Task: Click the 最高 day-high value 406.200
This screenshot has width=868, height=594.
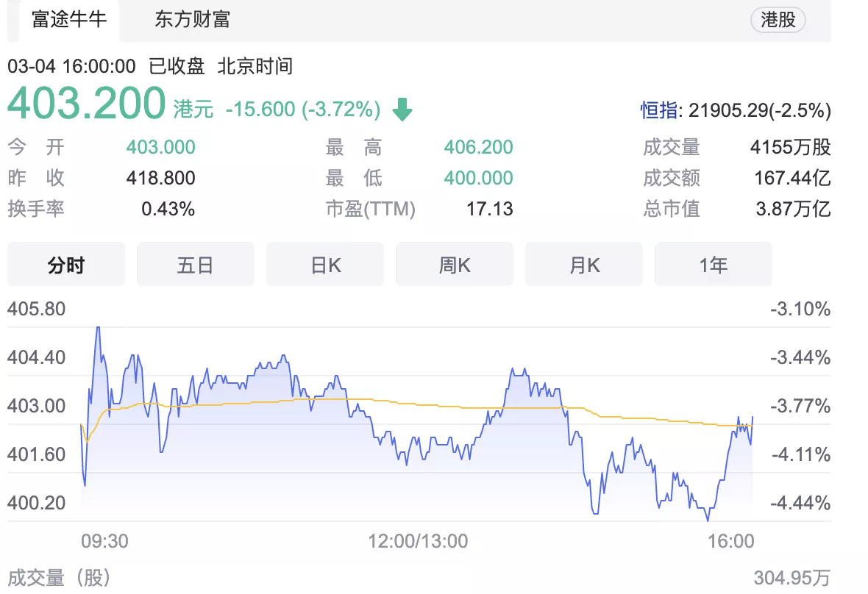Action: coord(477,147)
